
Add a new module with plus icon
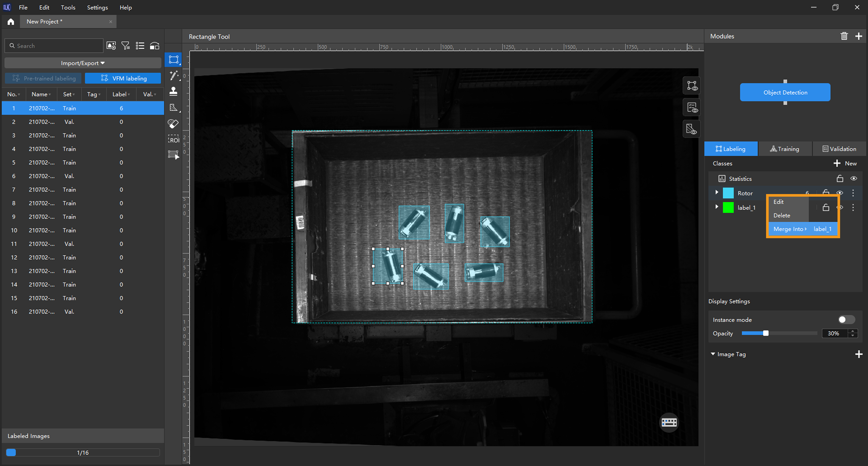point(859,36)
